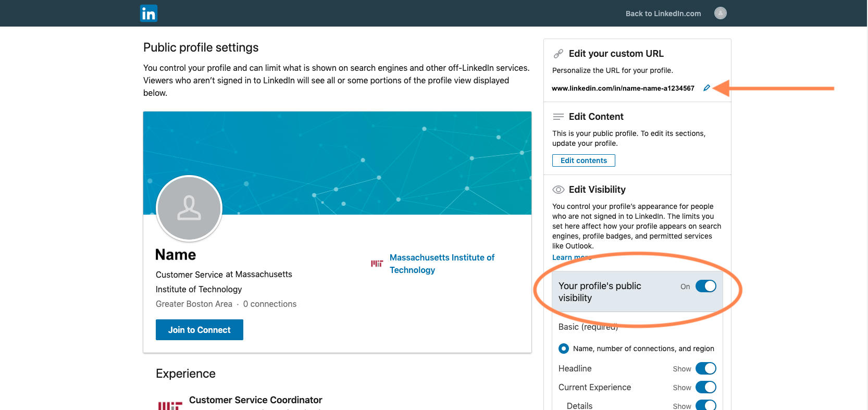868x410 pixels.
Task: Toggle the Headline show switch
Action: pos(705,369)
